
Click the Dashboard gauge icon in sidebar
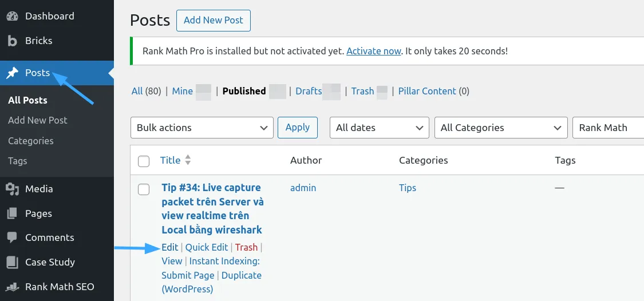click(12, 16)
